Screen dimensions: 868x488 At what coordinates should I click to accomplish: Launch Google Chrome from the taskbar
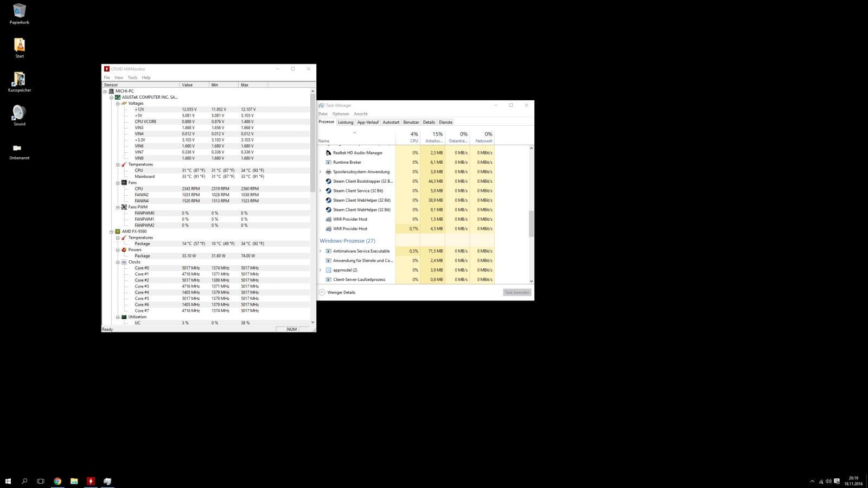pos(58,481)
